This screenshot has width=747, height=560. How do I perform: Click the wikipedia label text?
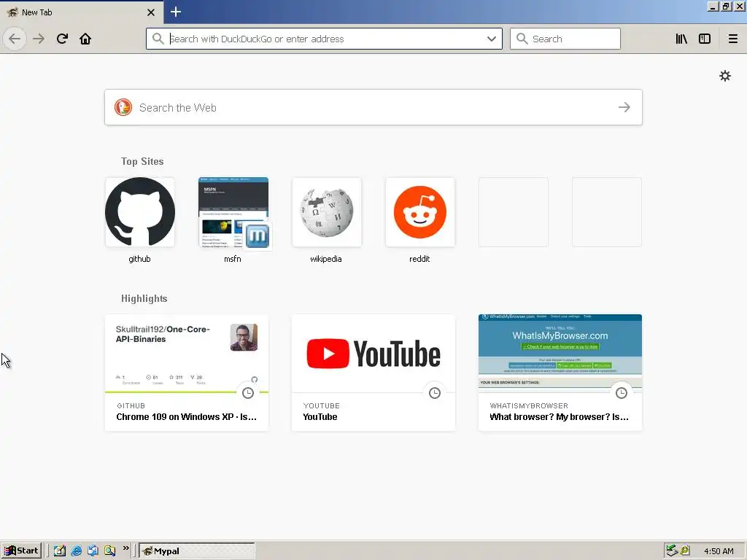pyautogui.click(x=326, y=259)
